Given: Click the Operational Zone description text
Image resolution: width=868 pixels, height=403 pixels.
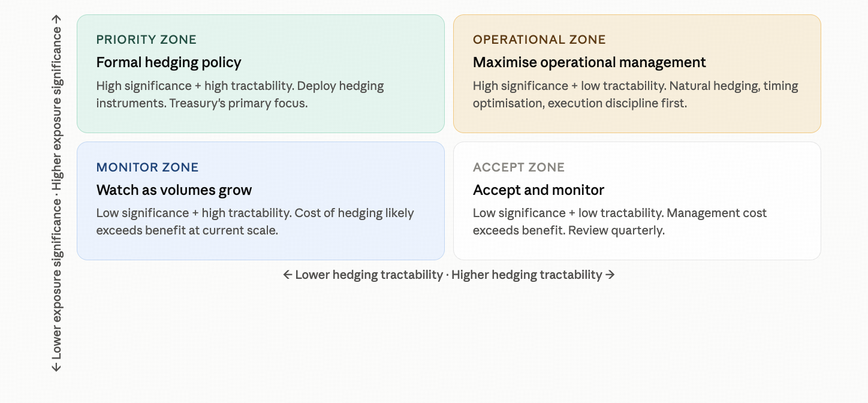Looking at the screenshot, I should 635,94.
